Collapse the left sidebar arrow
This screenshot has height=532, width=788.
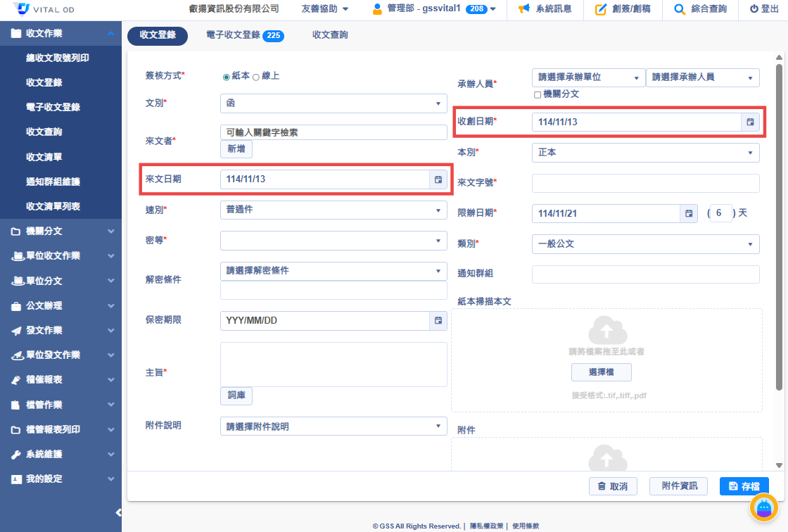point(118,512)
